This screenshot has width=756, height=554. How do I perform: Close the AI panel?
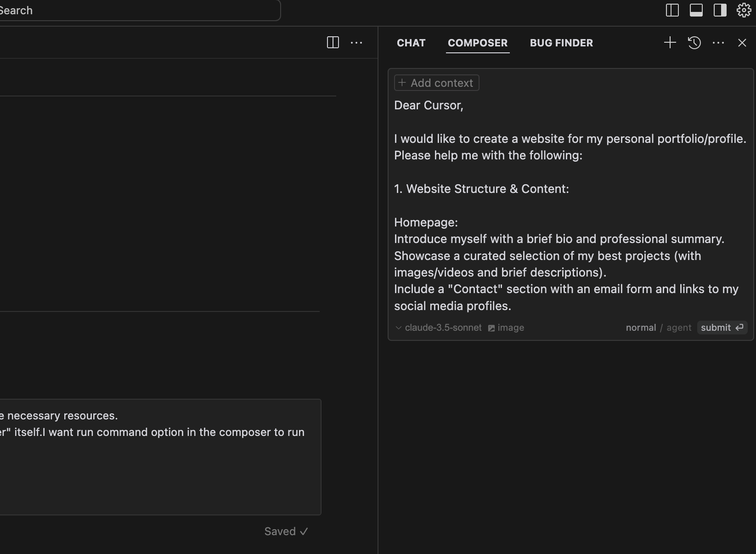pos(742,43)
